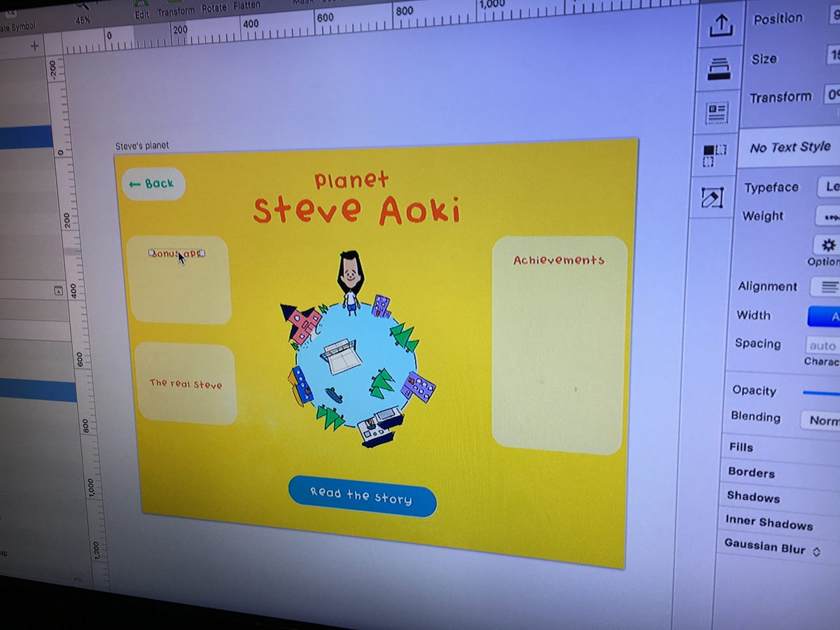The width and height of the screenshot is (840, 630).
Task: Click the Rotate toolbar item
Action: 214,8
